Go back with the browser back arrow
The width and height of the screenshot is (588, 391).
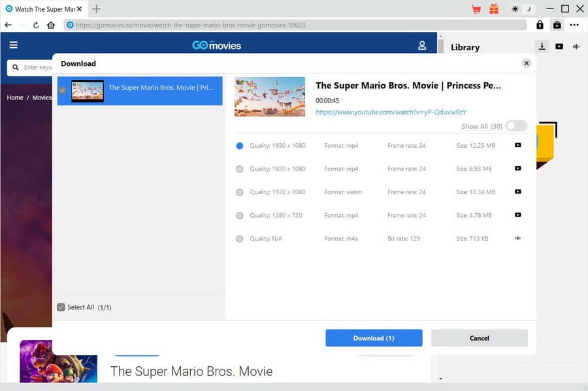8,25
